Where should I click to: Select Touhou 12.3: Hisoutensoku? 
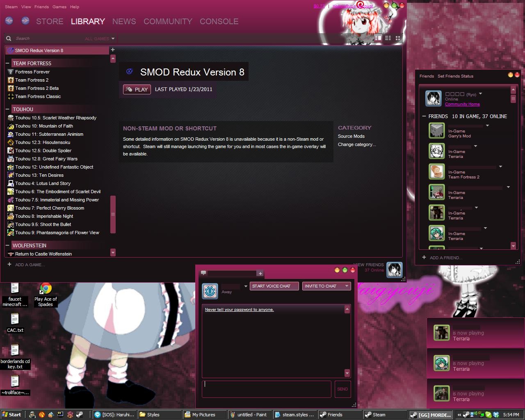pyautogui.click(x=43, y=142)
